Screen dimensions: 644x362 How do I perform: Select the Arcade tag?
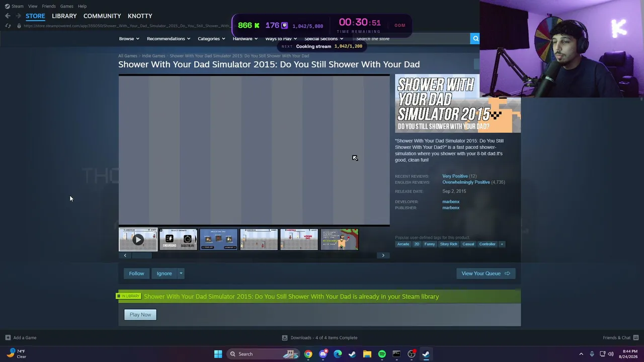[x=403, y=244]
